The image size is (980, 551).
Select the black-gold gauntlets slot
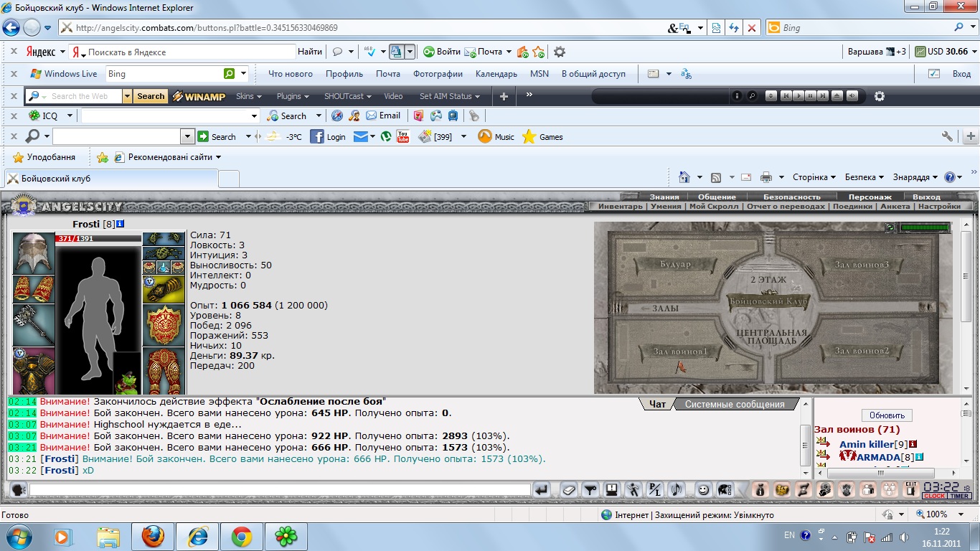tap(164, 289)
